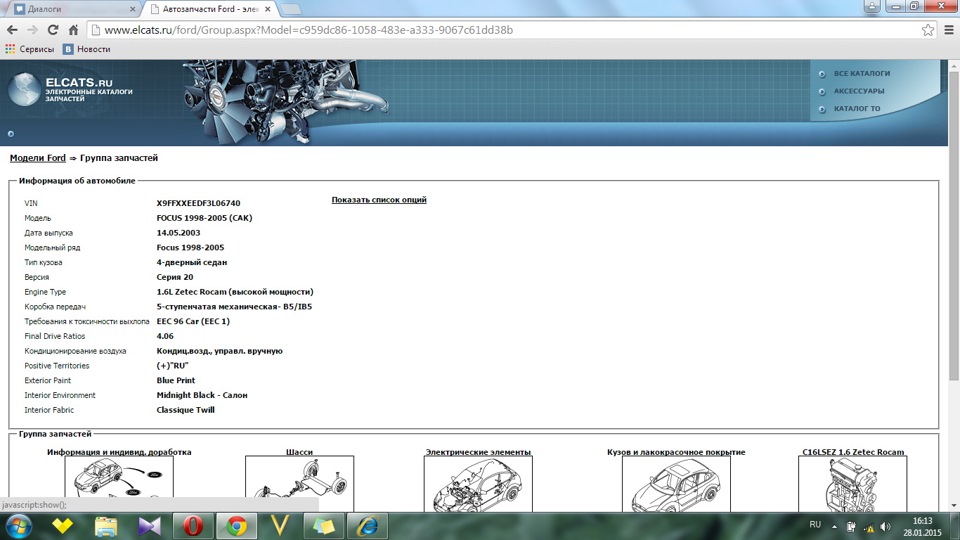Open Windows Start button
Screen dimensions: 960x540
click(18, 526)
